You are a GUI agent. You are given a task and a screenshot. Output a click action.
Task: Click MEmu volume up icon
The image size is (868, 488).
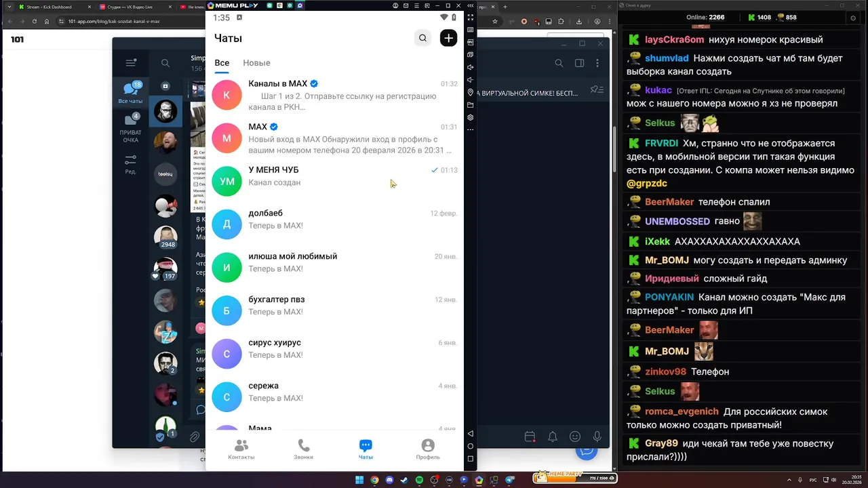coord(471,67)
